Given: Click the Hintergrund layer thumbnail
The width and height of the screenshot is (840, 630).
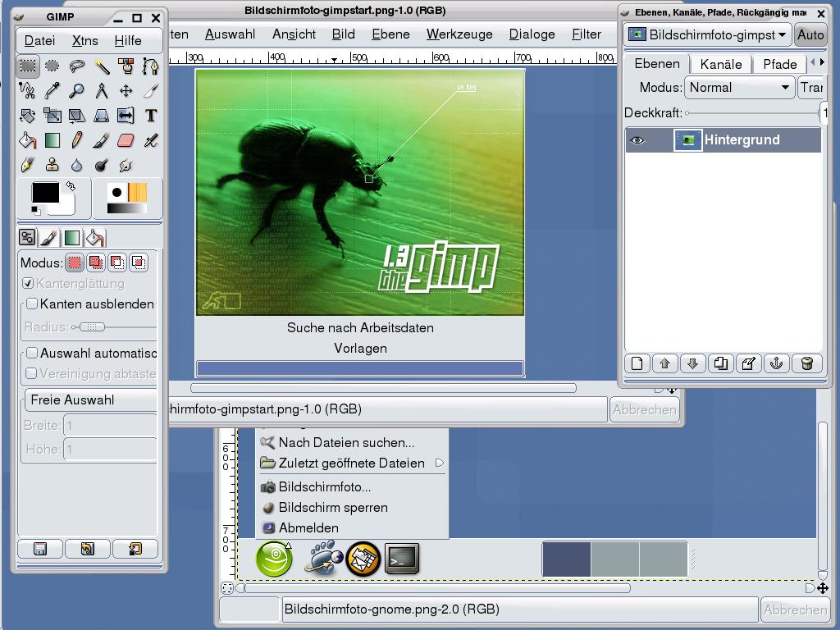Looking at the screenshot, I should point(688,140).
